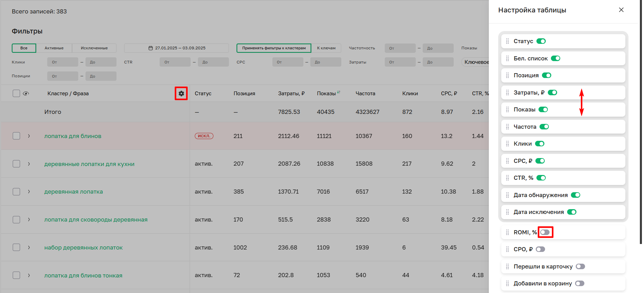Click drag handle beside Частота setting
Viewport: 644px width, 293px height.
(x=507, y=127)
